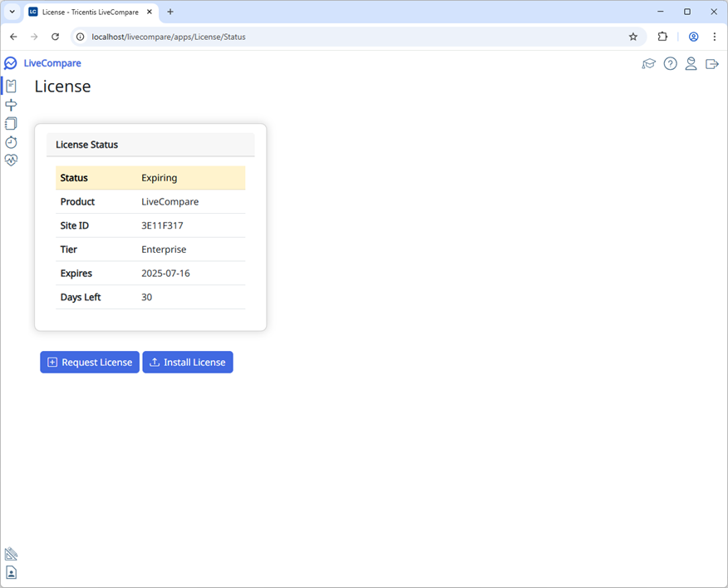
Task: Minimize the browser window
Action: coord(661,12)
